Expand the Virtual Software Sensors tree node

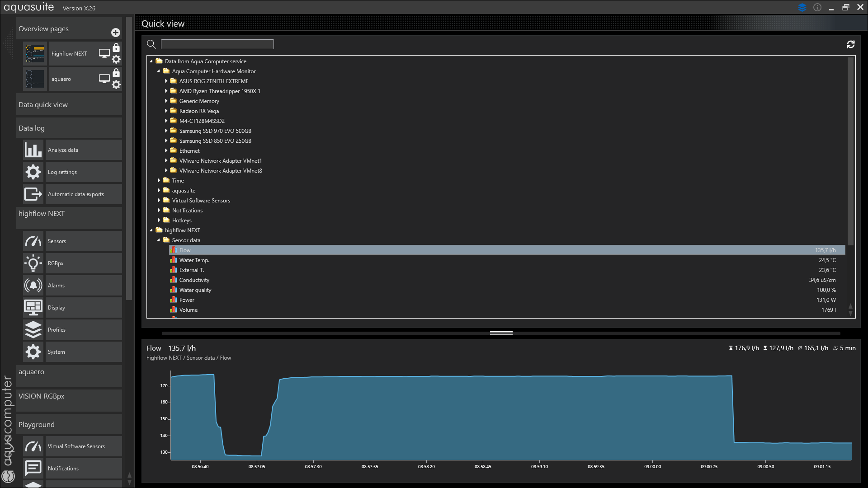click(x=159, y=200)
